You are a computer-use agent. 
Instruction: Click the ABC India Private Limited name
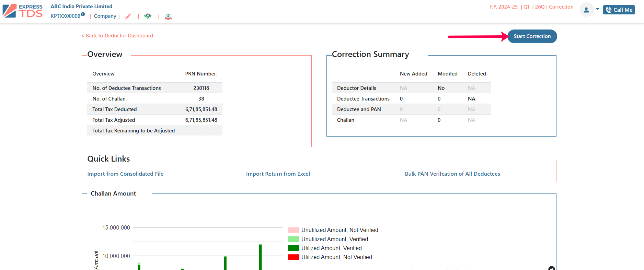point(81,7)
